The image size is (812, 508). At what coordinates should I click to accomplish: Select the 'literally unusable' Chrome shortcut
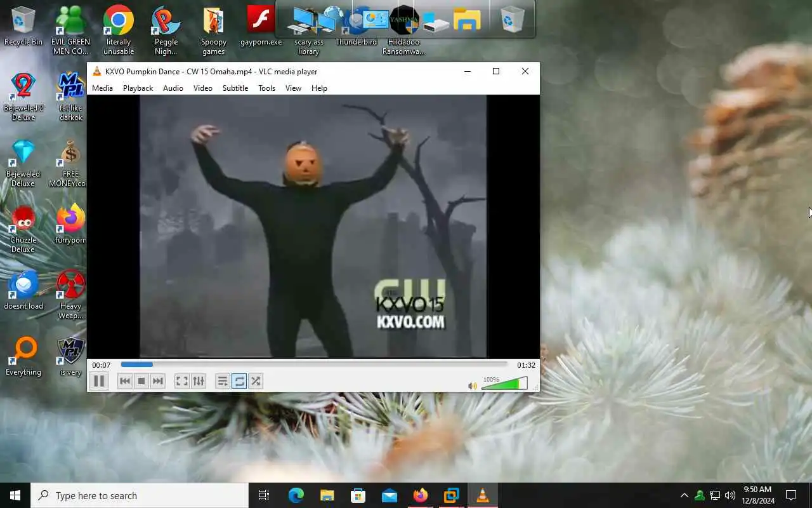coord(119,30)
